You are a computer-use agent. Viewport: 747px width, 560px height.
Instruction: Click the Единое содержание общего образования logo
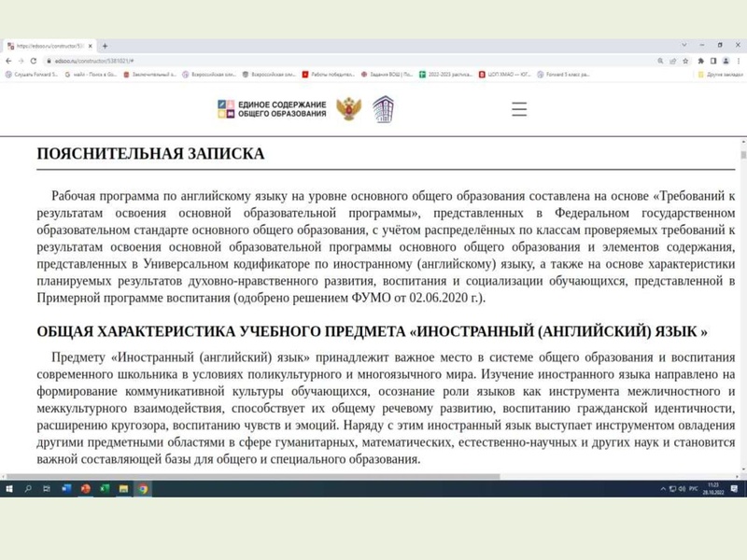click(x=271, y=108)
